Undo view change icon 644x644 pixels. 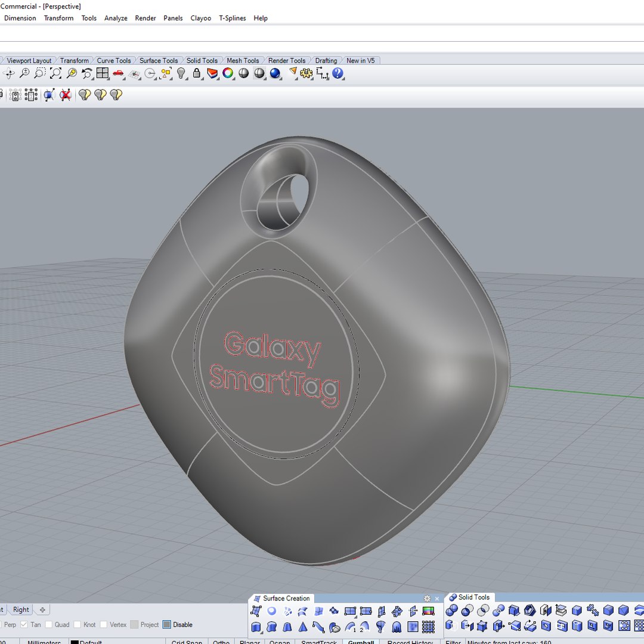tap(86, 73)
